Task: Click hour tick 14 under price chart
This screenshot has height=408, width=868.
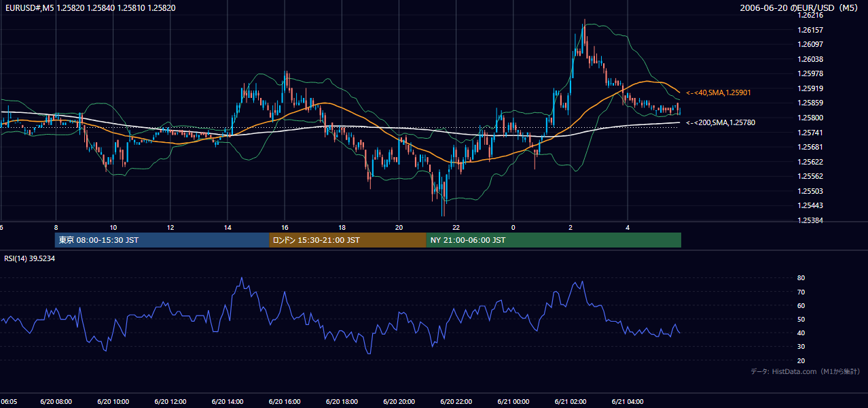Action: 228,227
